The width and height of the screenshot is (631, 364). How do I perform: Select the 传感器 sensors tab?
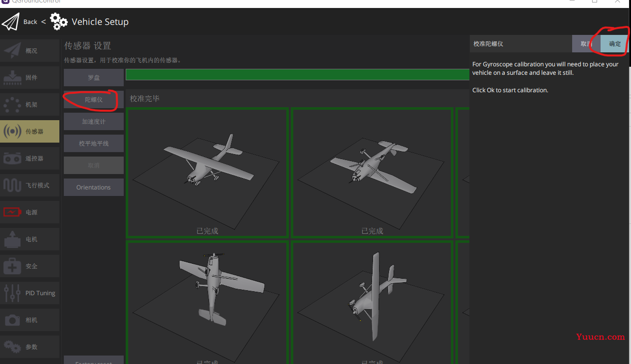(x=30, y=132)
